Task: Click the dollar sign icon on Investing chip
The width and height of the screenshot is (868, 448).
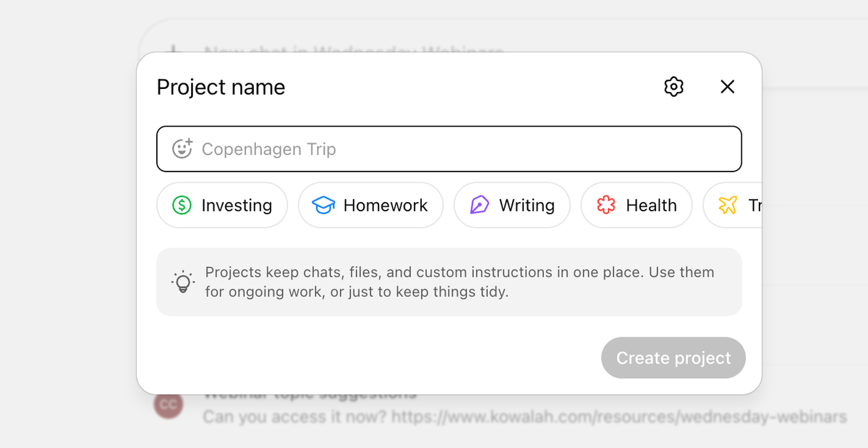Action: point(181,205)
